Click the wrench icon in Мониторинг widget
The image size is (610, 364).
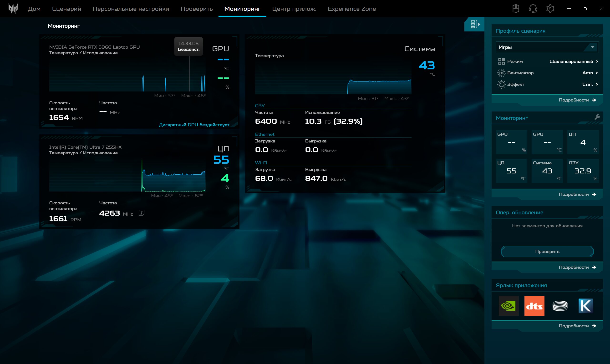[597, 117]
